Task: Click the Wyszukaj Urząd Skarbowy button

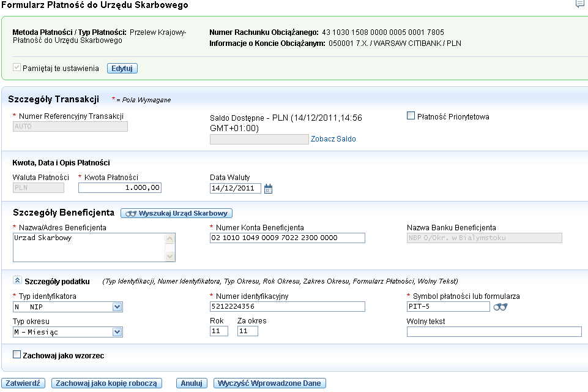Action: click(x=177, y=213)
